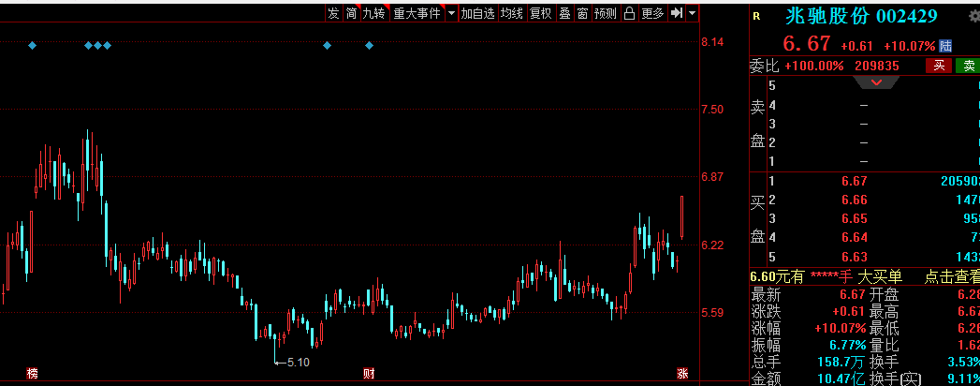980x386 pixels.
Task: Open the 更多 more options menu
Action: [651, 13]
